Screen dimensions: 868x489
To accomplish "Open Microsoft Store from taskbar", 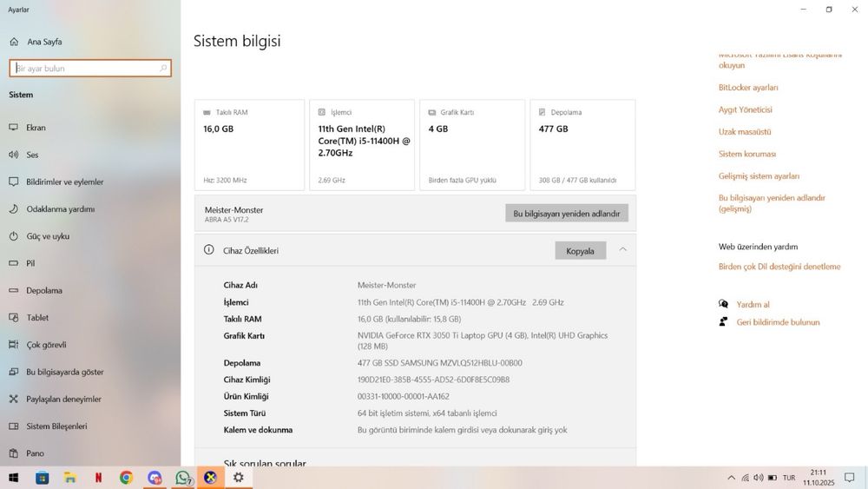I will [x=42, y=478].
